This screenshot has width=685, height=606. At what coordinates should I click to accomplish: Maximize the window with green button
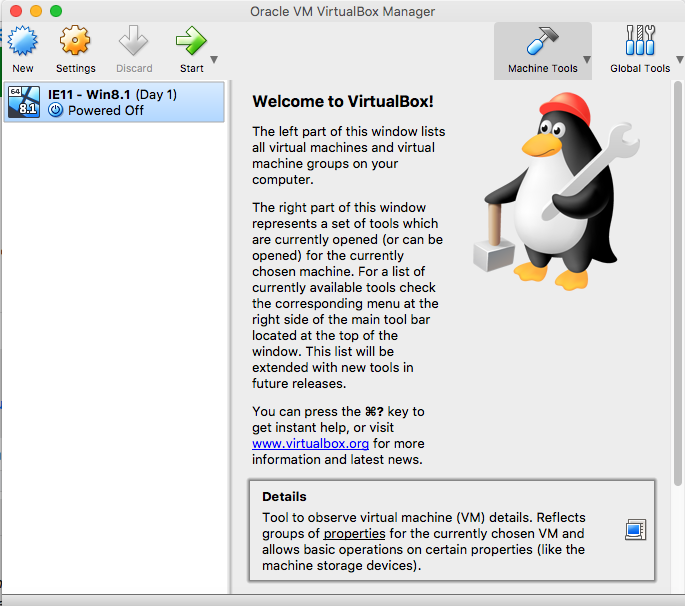tap(55, 11)
